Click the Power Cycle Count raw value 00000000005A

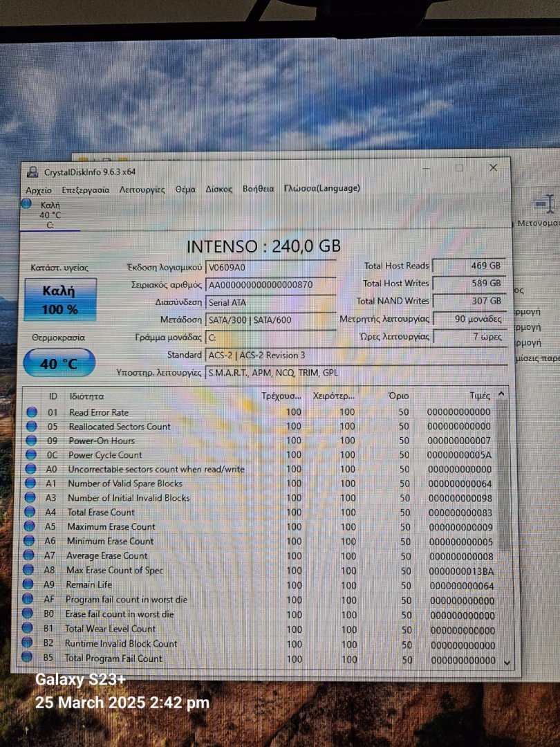tap(459, 455)
